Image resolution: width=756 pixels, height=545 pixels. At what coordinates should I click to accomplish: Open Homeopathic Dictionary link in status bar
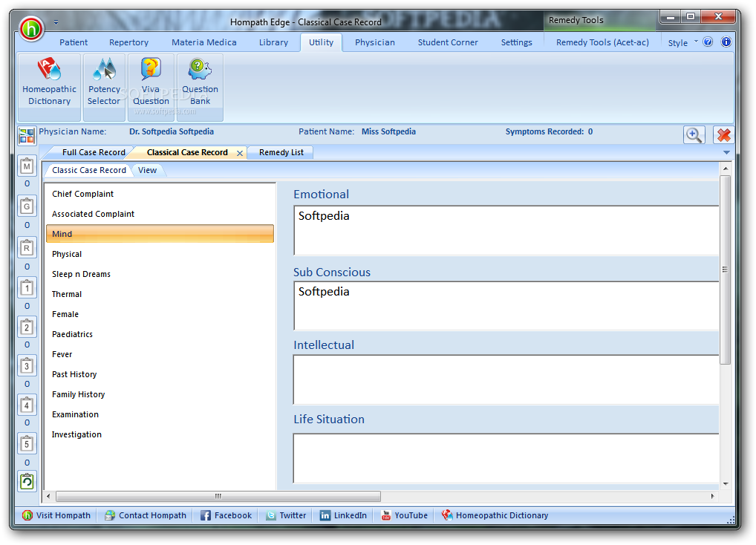click(495, 515)
